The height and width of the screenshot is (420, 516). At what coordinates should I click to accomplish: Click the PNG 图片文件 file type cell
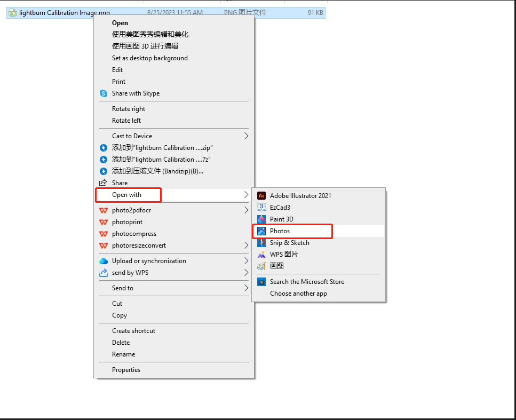tap(245, 13)
